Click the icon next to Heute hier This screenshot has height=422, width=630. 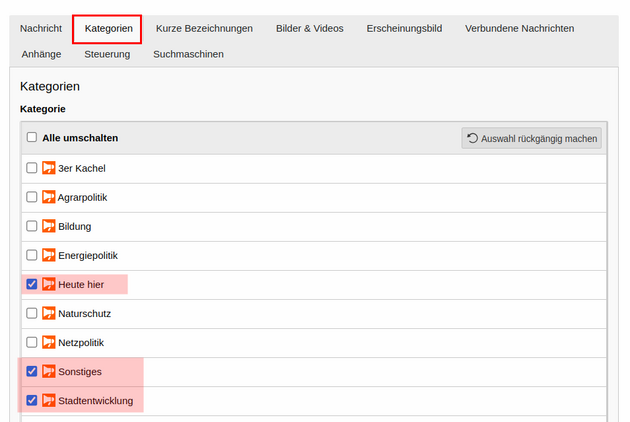[49, 284]
